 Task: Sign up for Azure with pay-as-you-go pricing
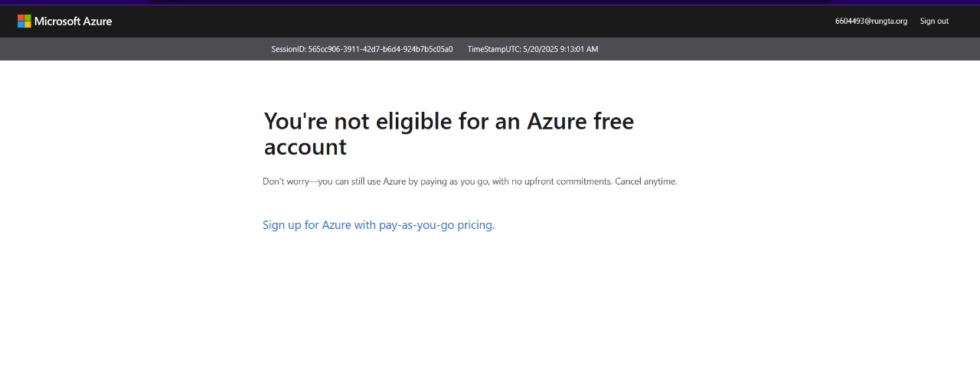point(377,225)
